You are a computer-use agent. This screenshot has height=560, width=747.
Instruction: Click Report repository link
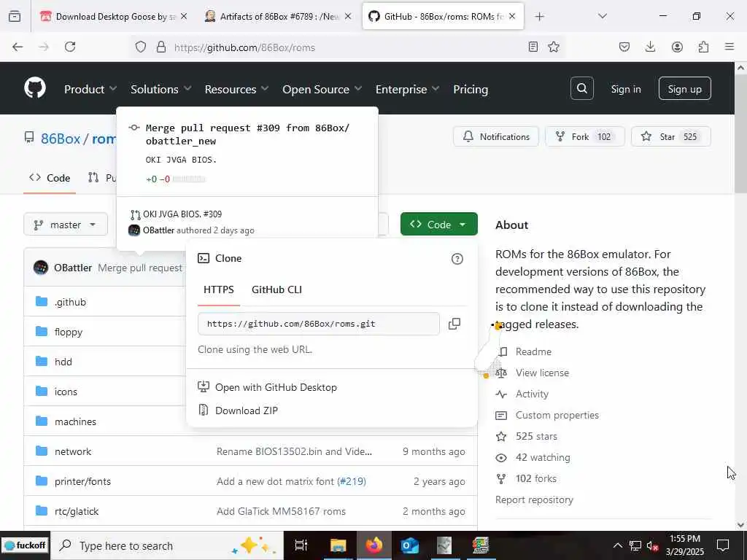(534, 499)
